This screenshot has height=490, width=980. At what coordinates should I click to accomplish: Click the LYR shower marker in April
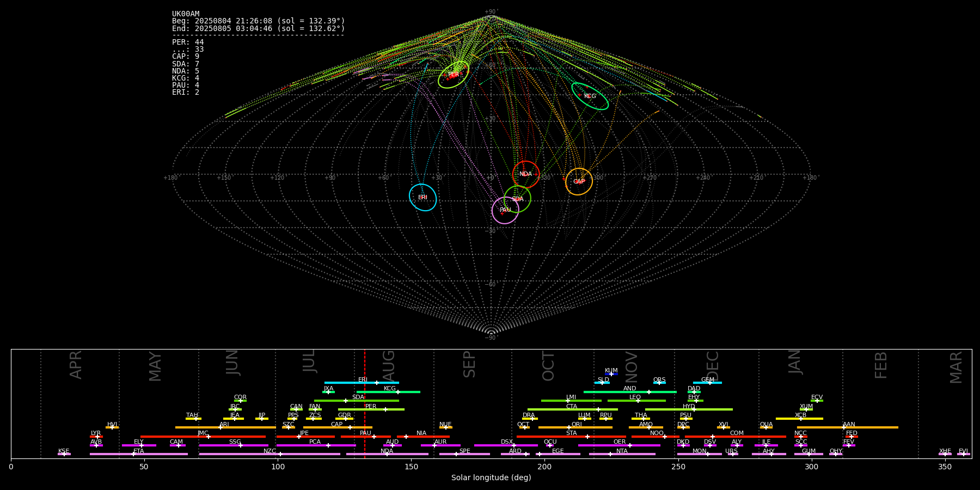(x=96, y=436)
